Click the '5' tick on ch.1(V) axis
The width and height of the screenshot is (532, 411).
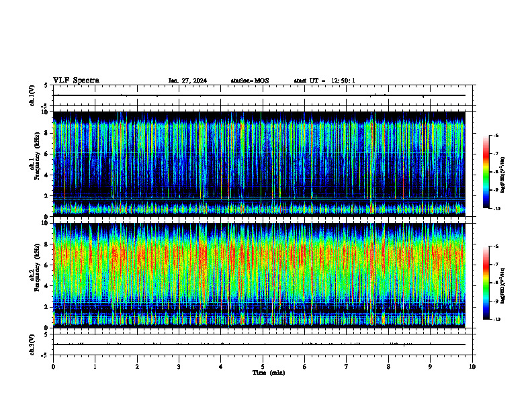click(x=46, y=85)
